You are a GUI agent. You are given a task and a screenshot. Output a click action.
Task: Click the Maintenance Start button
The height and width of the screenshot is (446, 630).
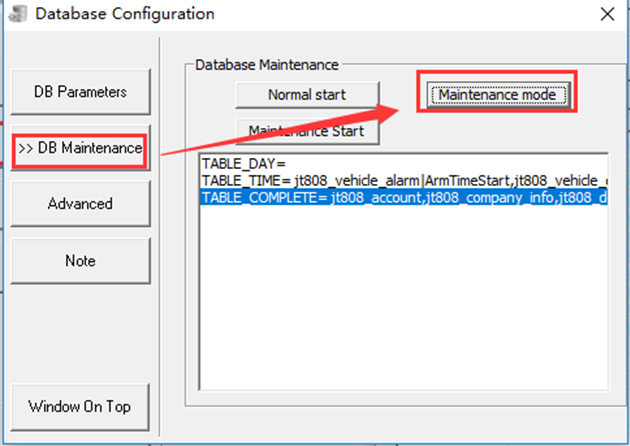click(307, 131)
